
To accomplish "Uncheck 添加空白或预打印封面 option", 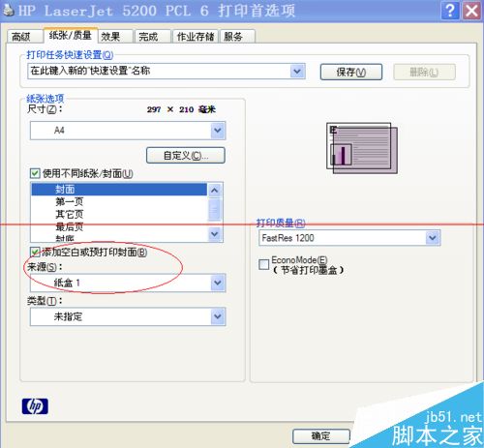I will (x=35, y=252).
